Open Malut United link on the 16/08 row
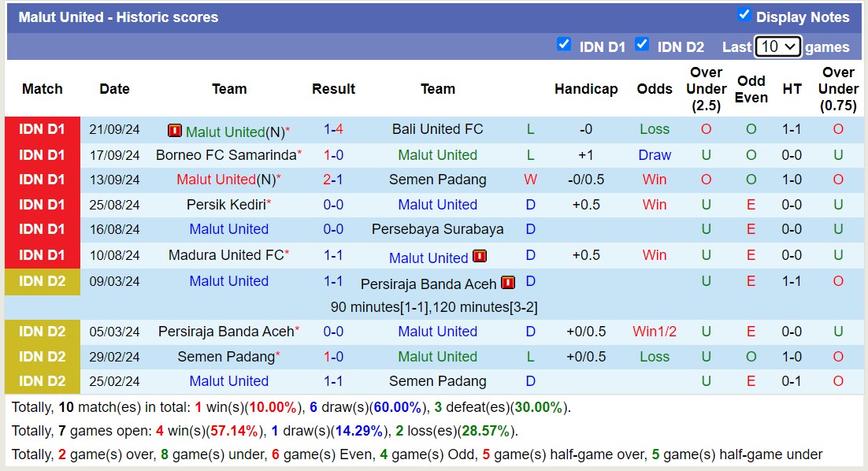This screenshot has width=868, height=471. click(x=228, y=230)
